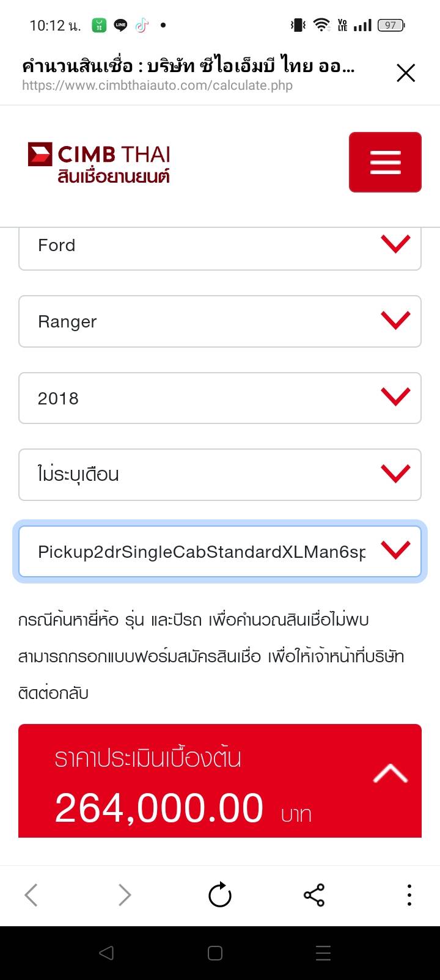Open the Pickup2drSingleCab variant dropdown
440x980 pixels.
(x=220, y=552)
